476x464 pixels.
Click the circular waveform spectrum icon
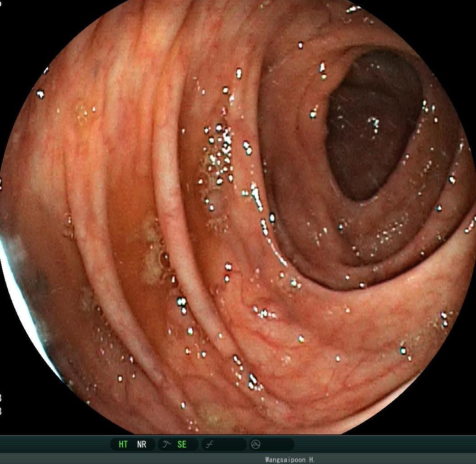255,444
